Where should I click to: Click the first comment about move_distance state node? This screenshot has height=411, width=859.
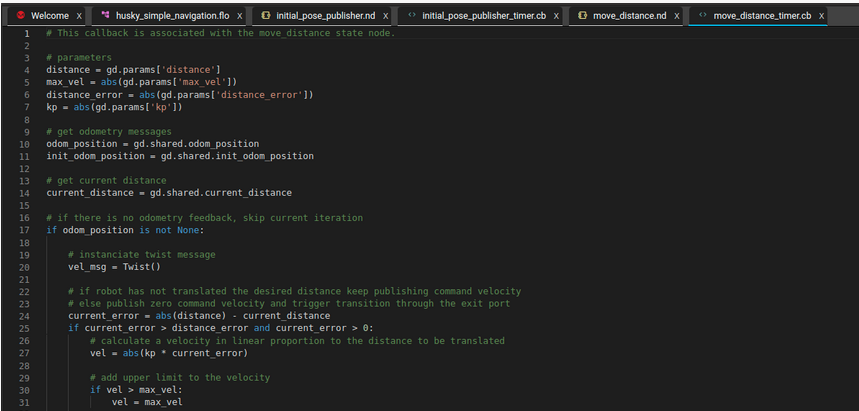(221, 33)
